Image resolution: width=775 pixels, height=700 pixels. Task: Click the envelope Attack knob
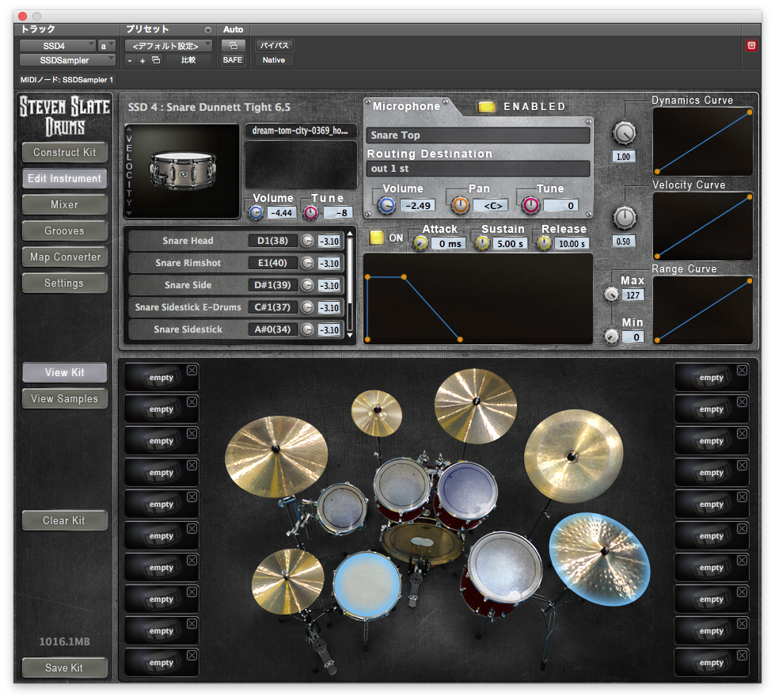tap(420, 243)
